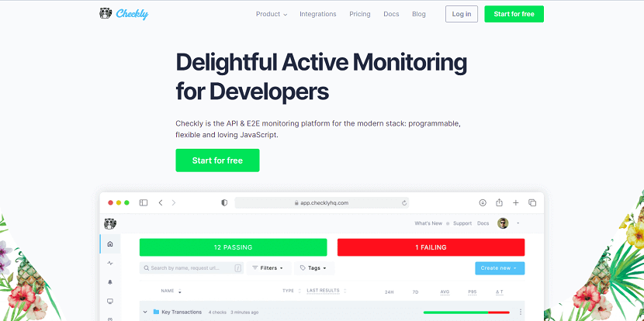Open the Filters dropdown
Image resolution: width=644 pixels, height=321 pixels.
point(268,268)
